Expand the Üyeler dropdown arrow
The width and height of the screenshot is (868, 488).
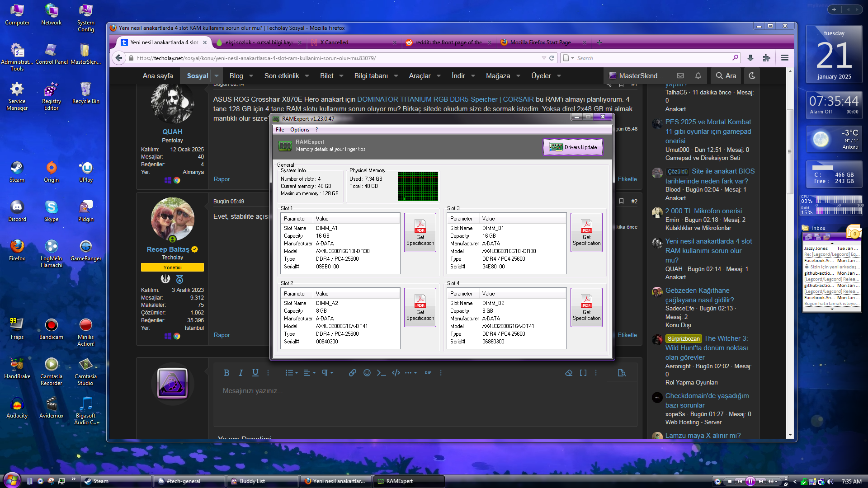point(559,76)
